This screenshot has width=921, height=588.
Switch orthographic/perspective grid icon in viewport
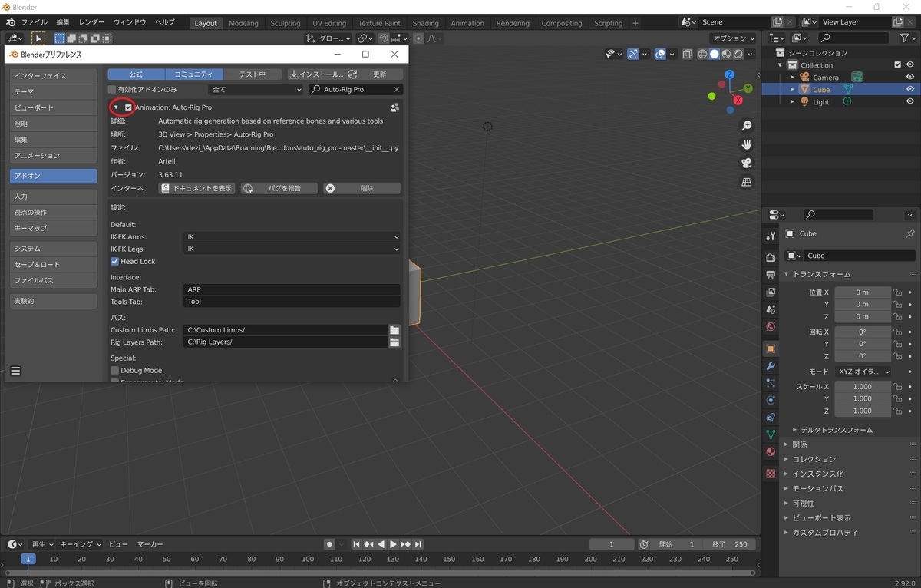pyautogui.click(x=746, y=182)
